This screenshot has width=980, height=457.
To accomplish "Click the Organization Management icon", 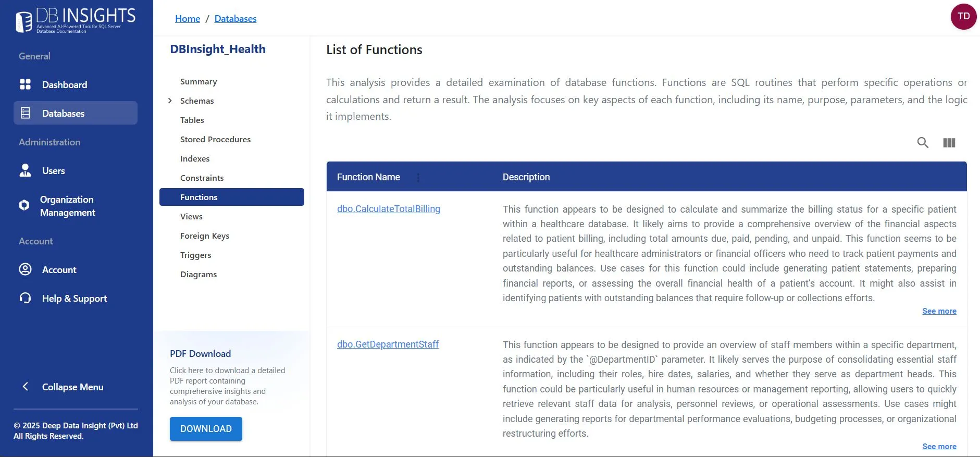I will coord(24,205).
